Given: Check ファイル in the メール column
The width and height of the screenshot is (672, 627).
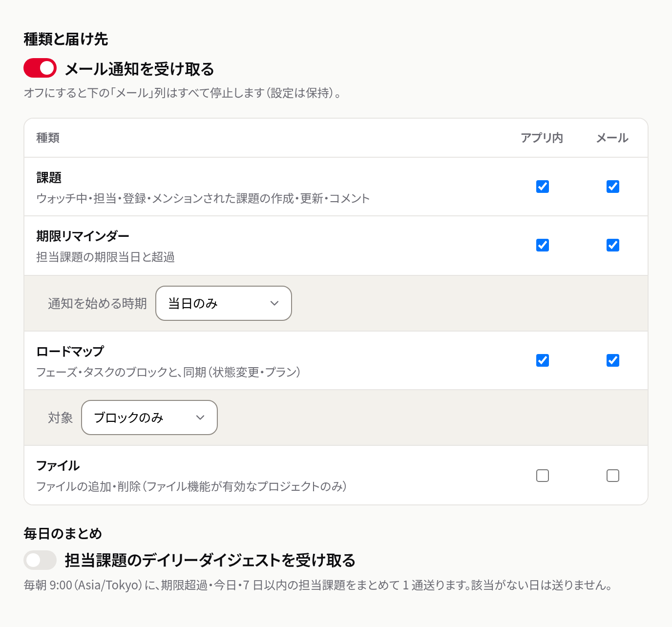Looking at the screenshot, I should pyautogui.click(x=613, y=476).
